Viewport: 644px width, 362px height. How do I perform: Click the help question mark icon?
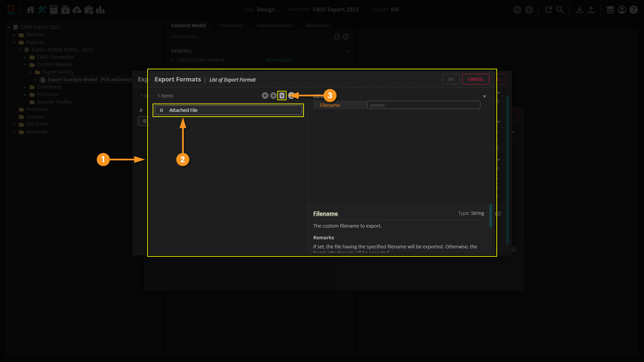[x=633, y=10]
